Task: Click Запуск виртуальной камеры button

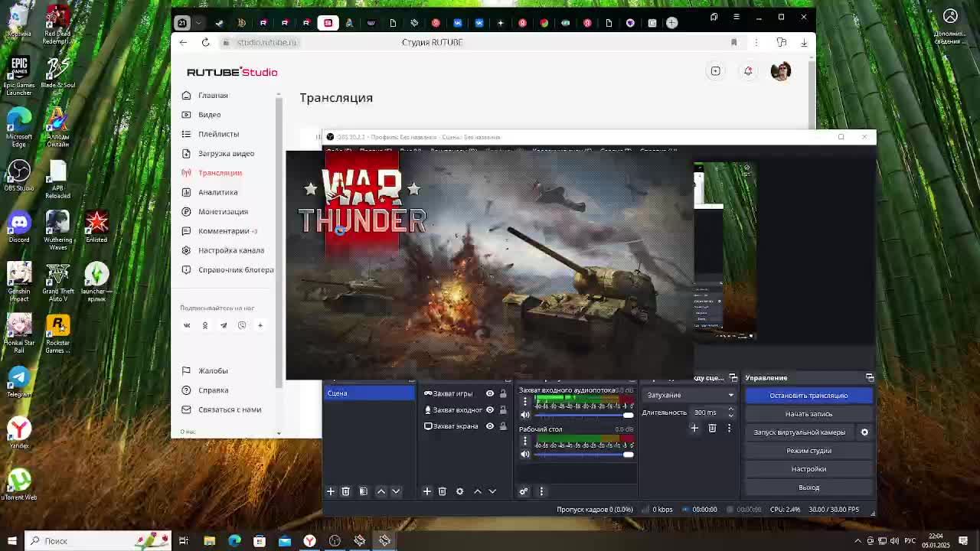Action: [x=799, y=432]
